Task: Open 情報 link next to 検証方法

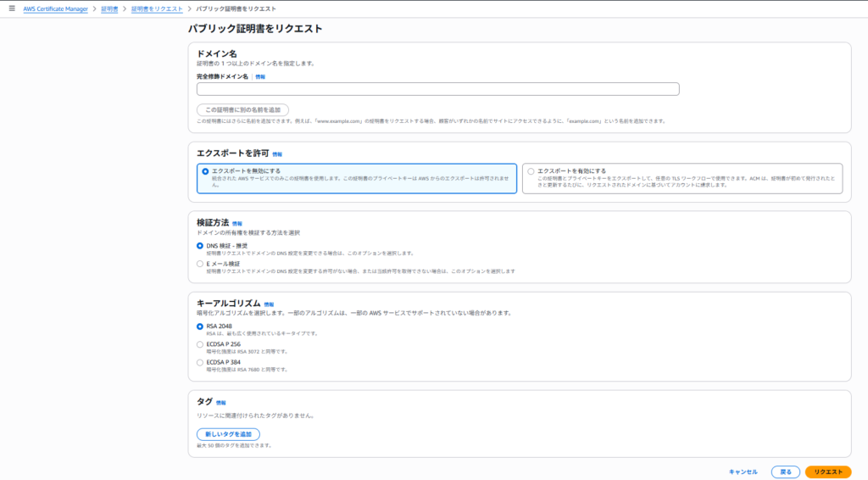Action: tap(236, 224)
